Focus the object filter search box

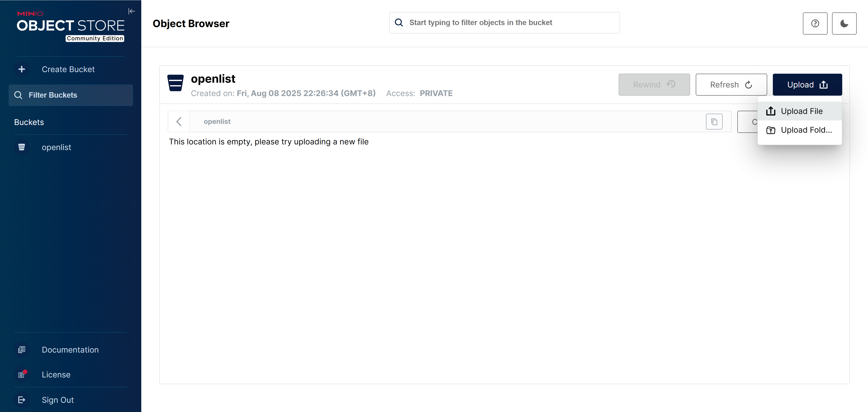(505, 23)
